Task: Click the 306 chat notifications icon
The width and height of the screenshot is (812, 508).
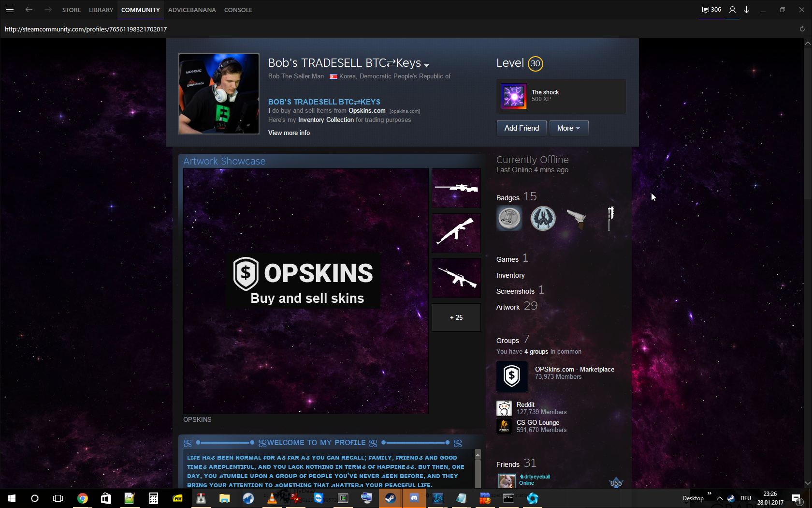Action: (711, 10)
